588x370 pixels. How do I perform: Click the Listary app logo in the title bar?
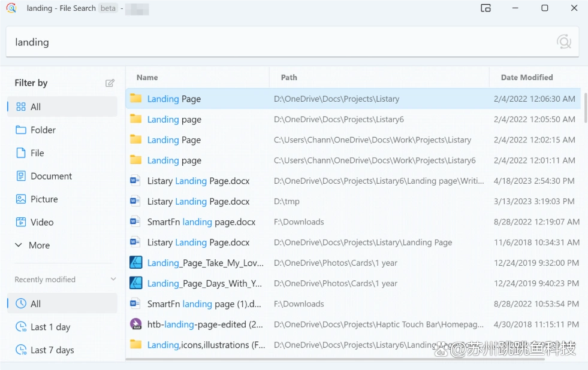pyautogui.click(x=11, y=8)
